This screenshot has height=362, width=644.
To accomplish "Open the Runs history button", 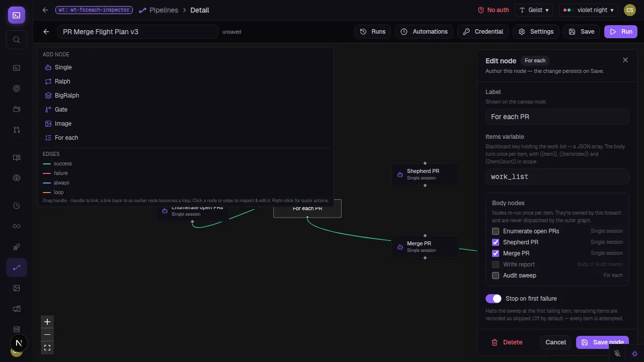I will 373,32.
